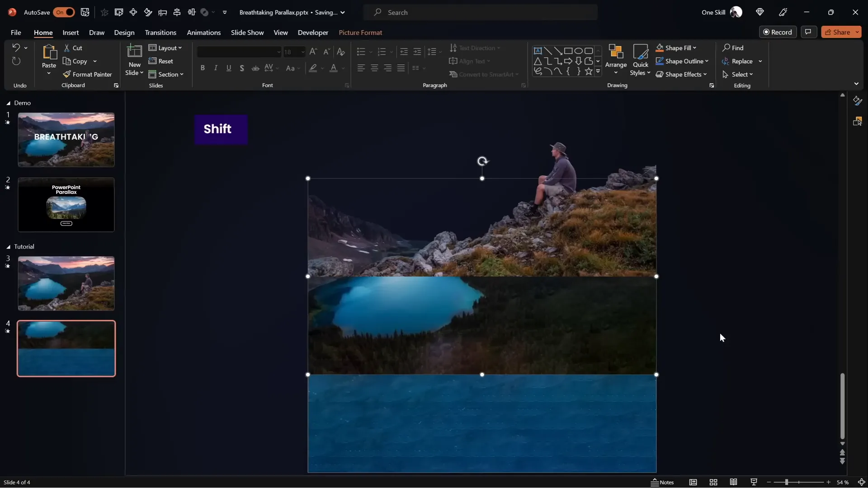Select the Format Painter tool
The image size is (868, 488).
88,74
